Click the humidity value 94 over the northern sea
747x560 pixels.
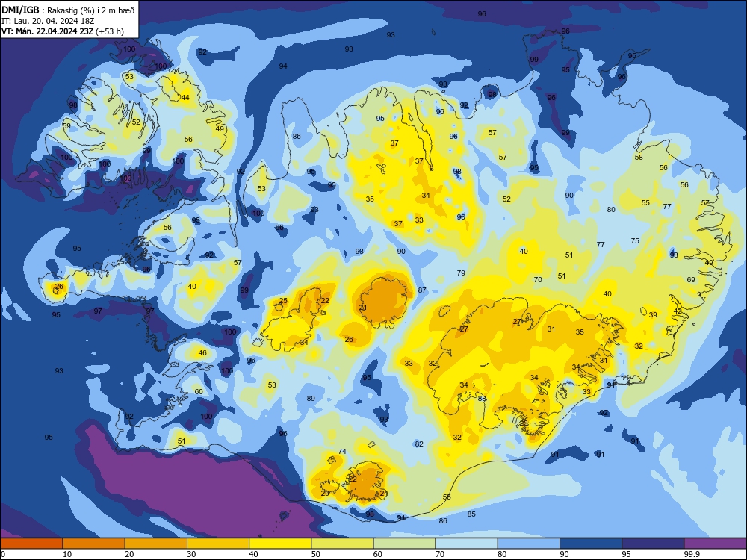(x=283, y=66)
